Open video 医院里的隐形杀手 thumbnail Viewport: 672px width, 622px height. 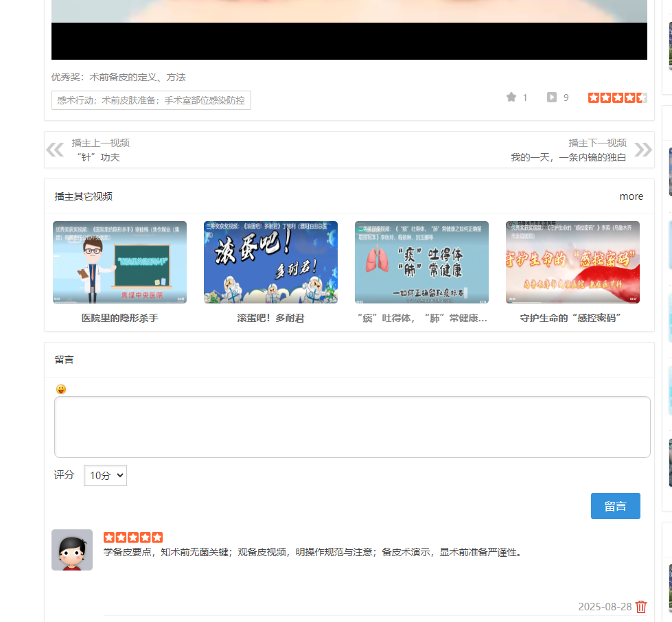click(x=118, y=262)
